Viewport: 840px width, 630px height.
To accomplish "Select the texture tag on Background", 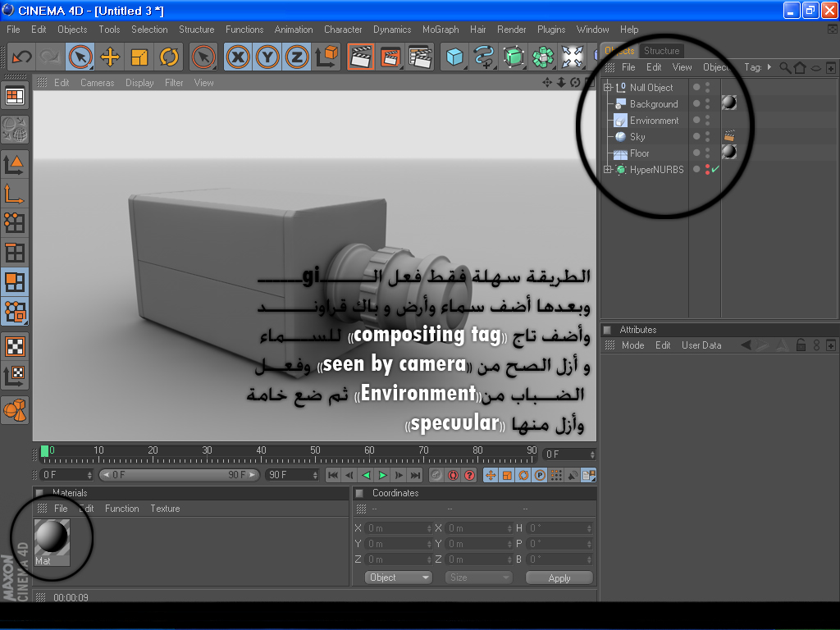I will pos(729,103).
